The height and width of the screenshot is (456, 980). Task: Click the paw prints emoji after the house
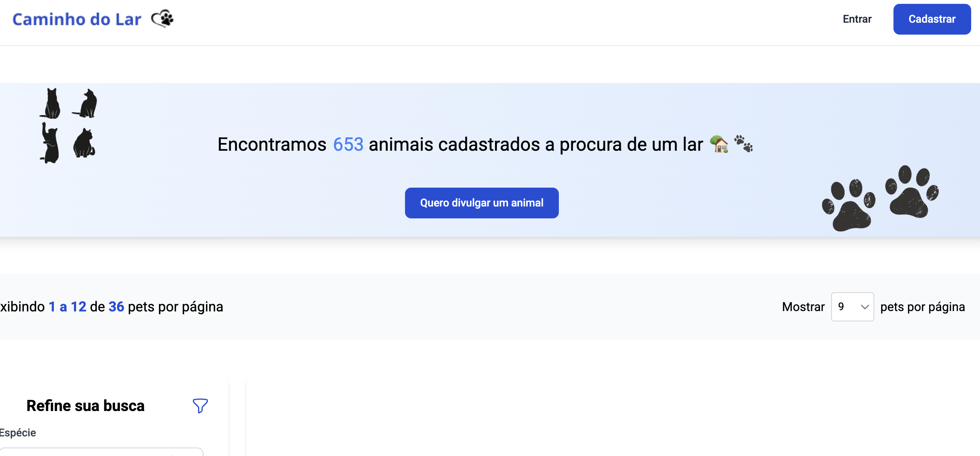[x=743, y=144]
